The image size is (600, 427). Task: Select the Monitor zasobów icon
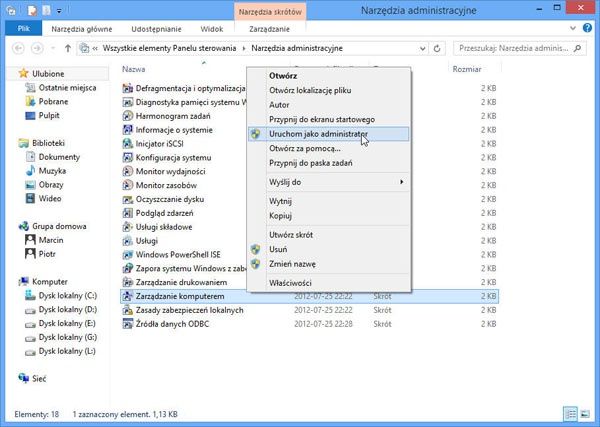point(127,185)
